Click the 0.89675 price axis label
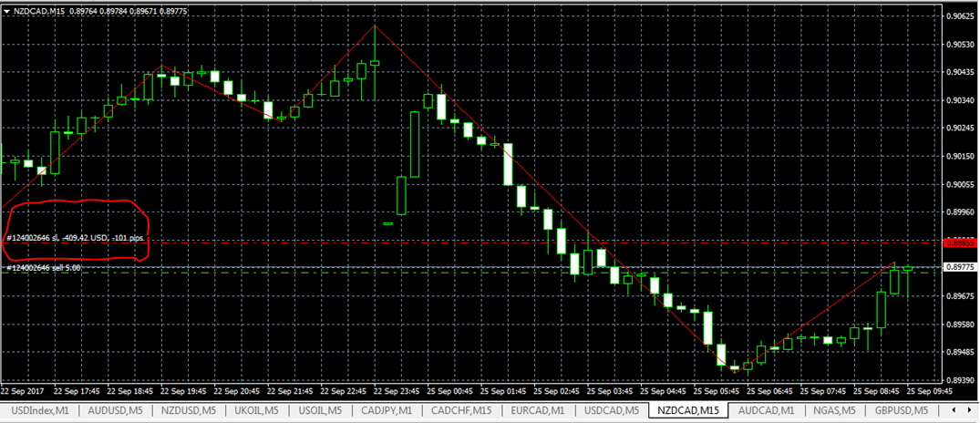 pyautogui.click(x=961, y=296)
